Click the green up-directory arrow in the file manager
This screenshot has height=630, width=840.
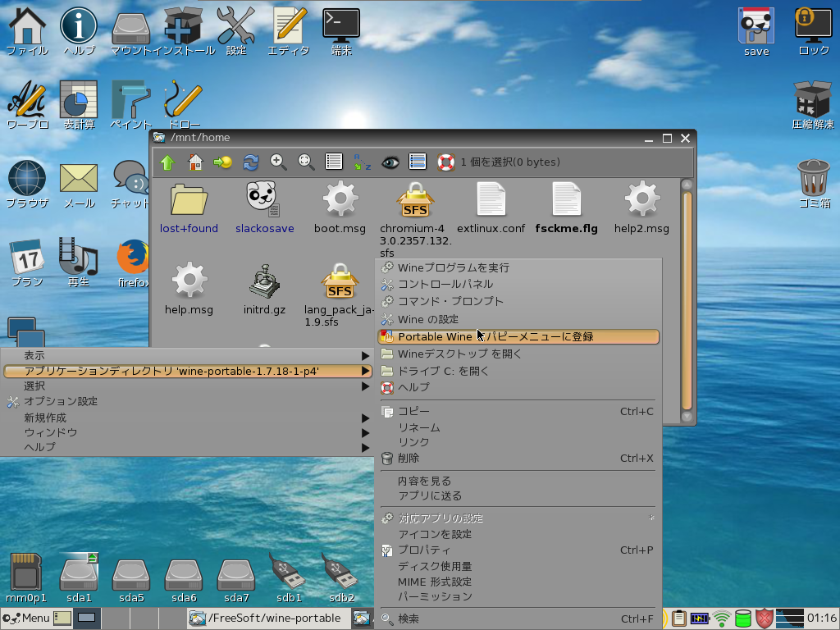(167, 162)
